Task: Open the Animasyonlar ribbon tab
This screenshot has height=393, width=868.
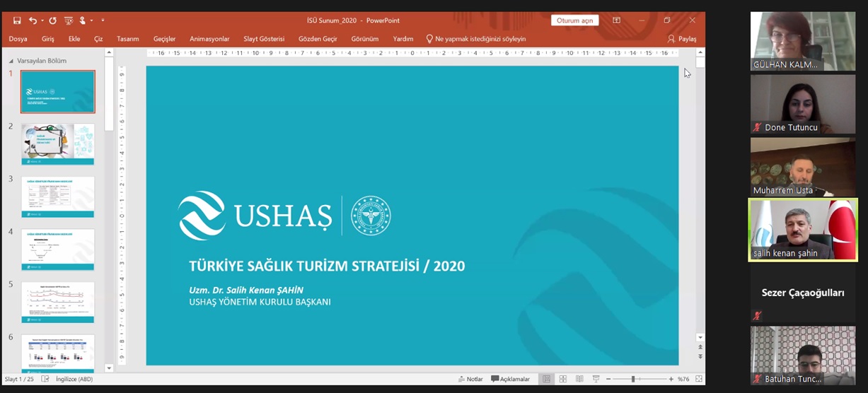Action: [x=209, y=39]
